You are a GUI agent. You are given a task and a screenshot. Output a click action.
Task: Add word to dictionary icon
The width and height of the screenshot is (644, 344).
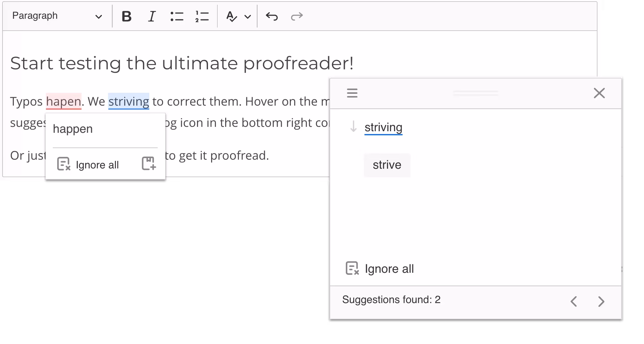(149, 163)
